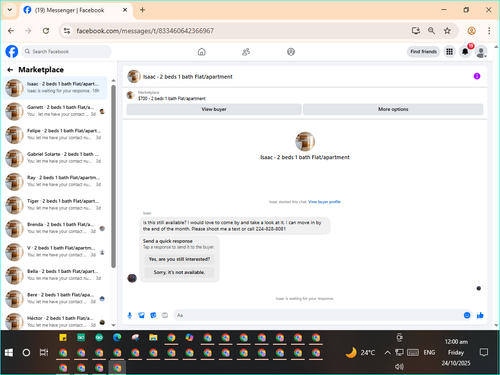Select the Messenger | Facebook tab
The width and height of the screenshot is (500, 375).
pyautogui.click(x=75, y=10)
